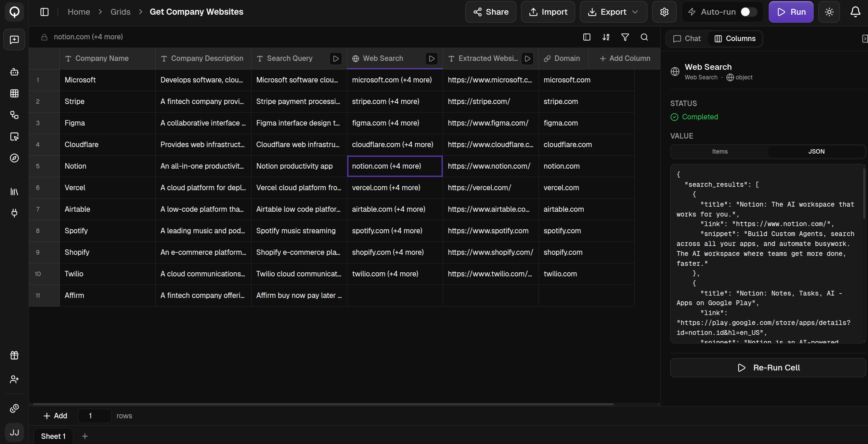The width and height of the screenshot is (868, 444).
Task: Click the Add rows button
Action: click(x=55, y=416)
